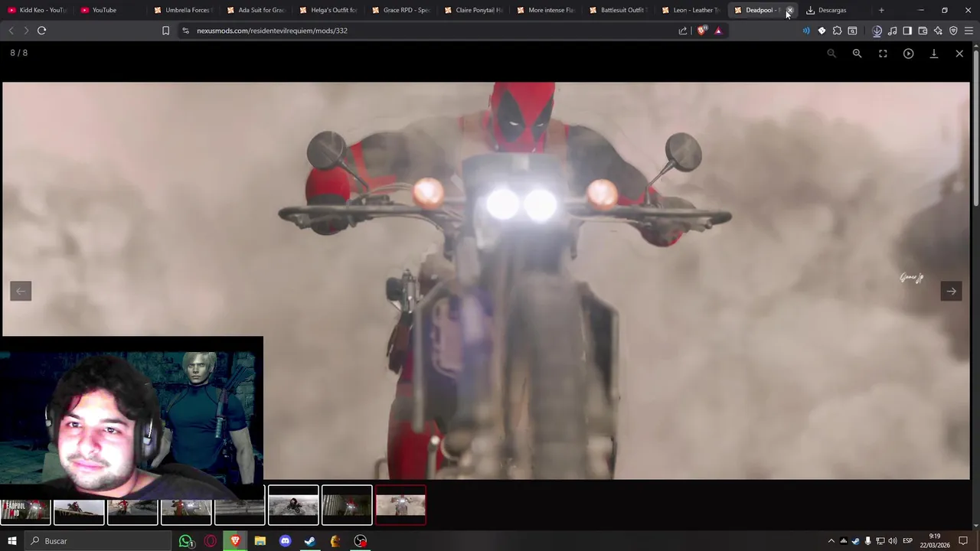
Task: Open the Windows Start menu
Action: [11, 541]
